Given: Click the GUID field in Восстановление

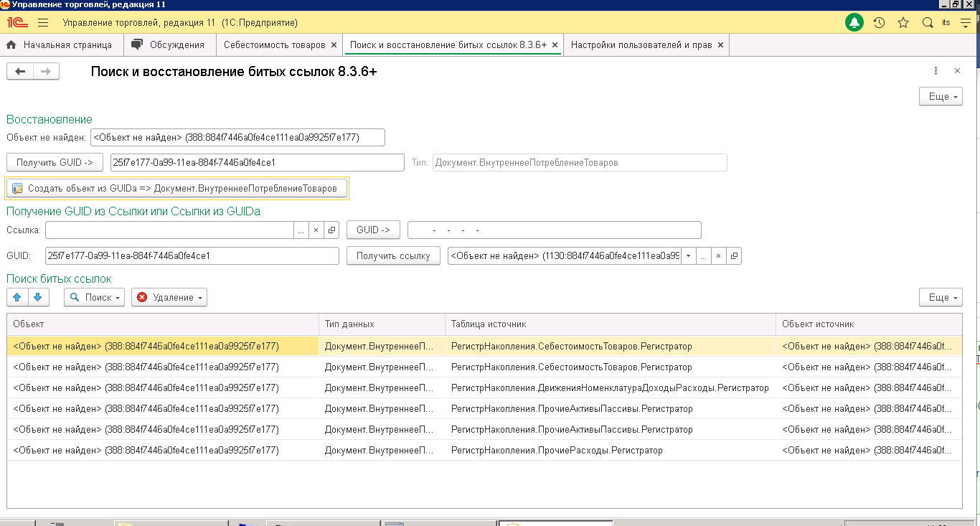Looking at the screenshot, I should click(258, 162).
